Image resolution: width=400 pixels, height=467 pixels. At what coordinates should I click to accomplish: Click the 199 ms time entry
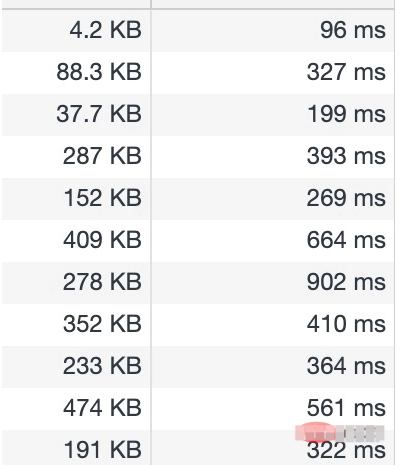pyautogui.click(x=347, y=114)
